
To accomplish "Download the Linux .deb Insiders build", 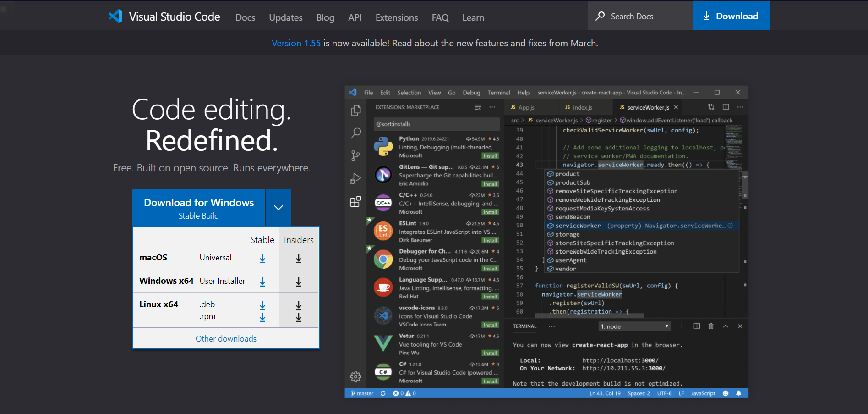I will click(299, 305).
